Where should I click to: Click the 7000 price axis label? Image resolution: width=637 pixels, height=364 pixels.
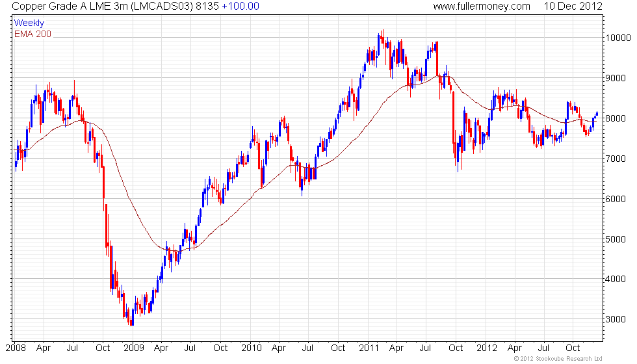tap(616, 159)
